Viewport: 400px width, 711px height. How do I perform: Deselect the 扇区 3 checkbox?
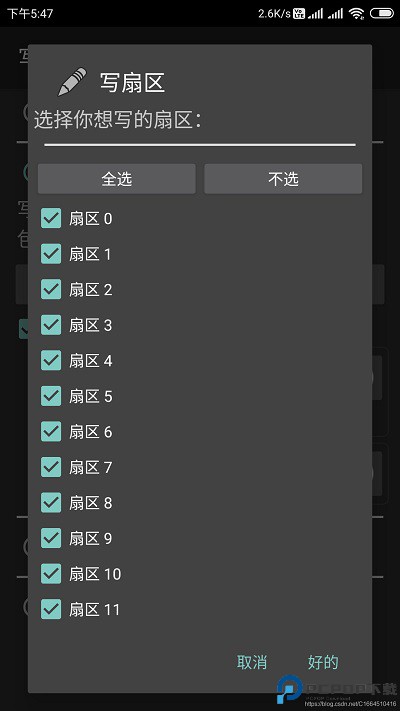pyautogui.click(x=51, y=325)
